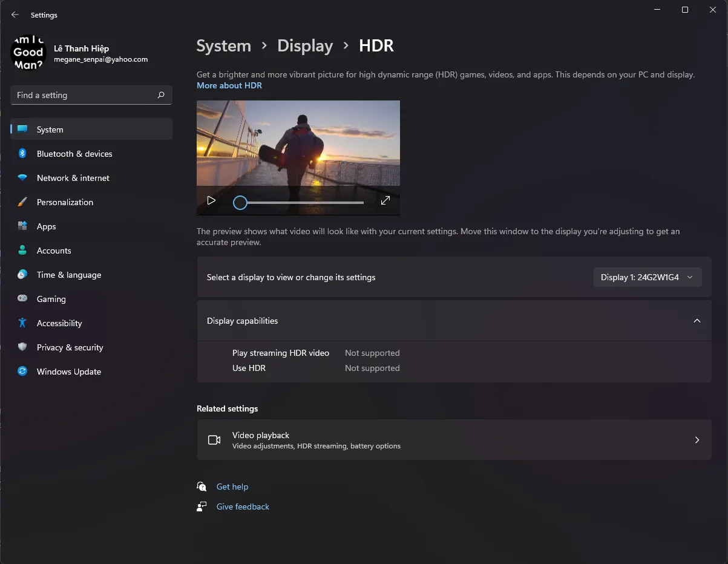Image resolution: width=728 pixels, height=564 pixels.
Task: Open the Display 1: 24G2W1G4 dropdown
Action: tap(647, 277)
